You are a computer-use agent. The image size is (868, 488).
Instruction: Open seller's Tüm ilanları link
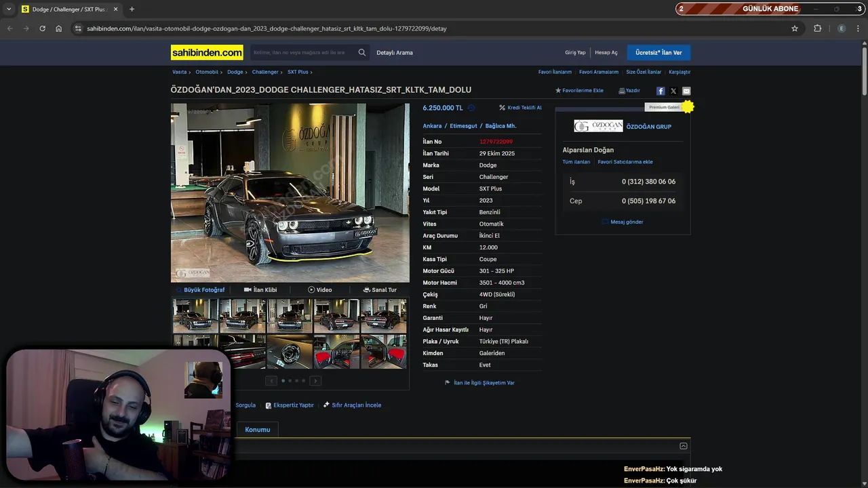(x=576, y=162)
